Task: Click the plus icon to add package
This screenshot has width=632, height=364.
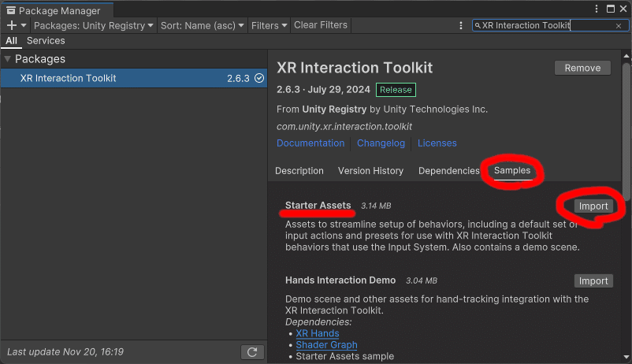Action: click(12, 25)
